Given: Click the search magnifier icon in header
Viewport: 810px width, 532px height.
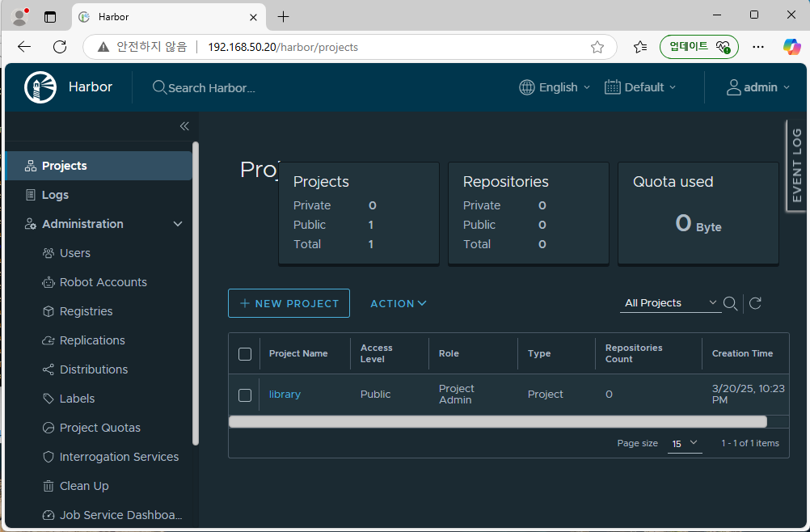Looking at the screenshot, I should click(x=159, y=87).
